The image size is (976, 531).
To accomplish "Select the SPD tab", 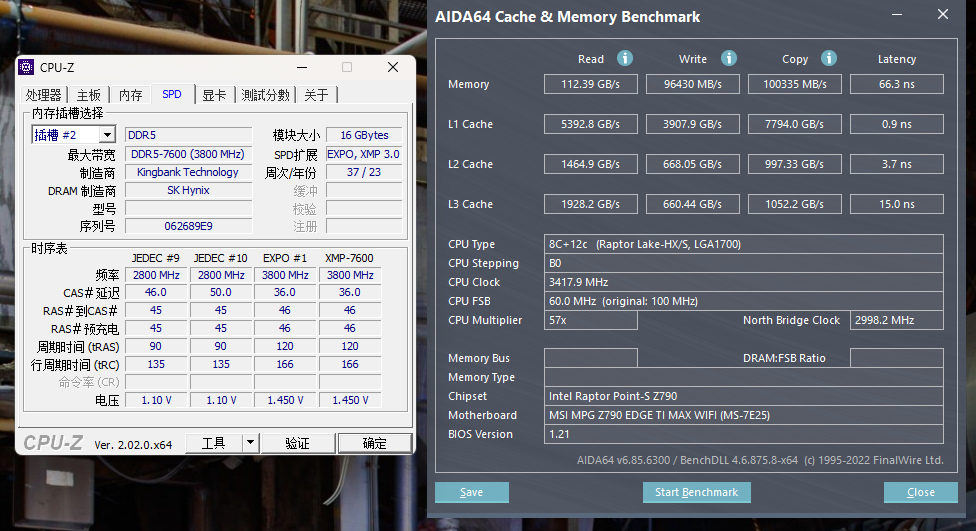I will coord(172,94).
